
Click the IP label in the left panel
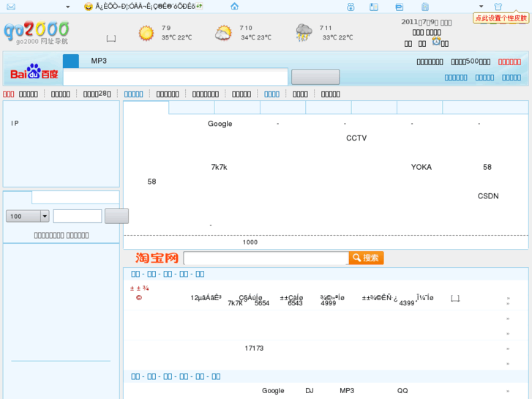click(x=15, y=123)
